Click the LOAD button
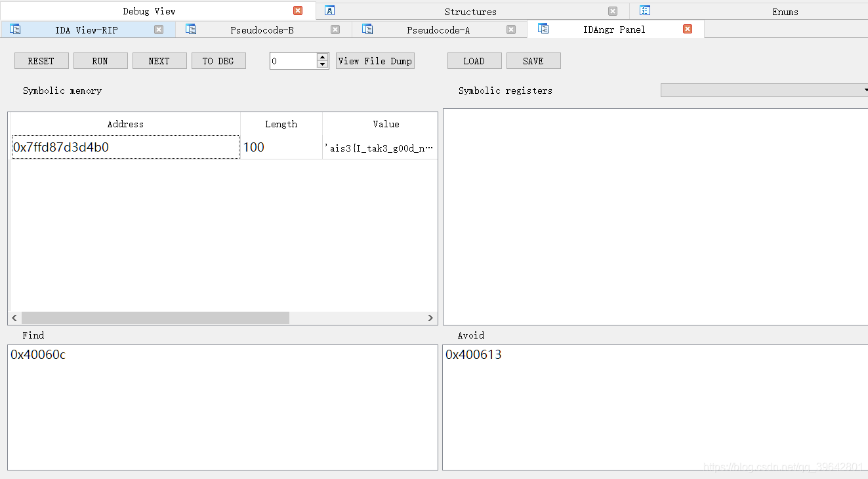The width and height of the screenshot is (868, 479). [474, 61]
